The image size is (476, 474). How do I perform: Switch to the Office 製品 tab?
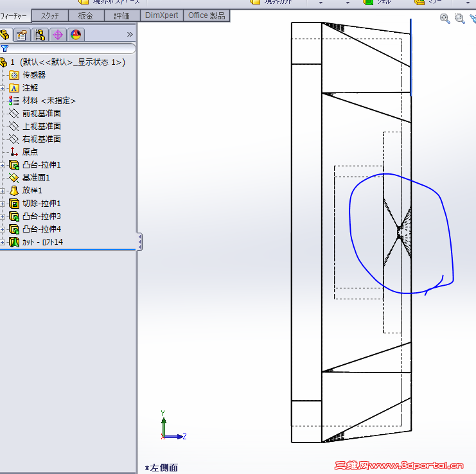(206, 15)
